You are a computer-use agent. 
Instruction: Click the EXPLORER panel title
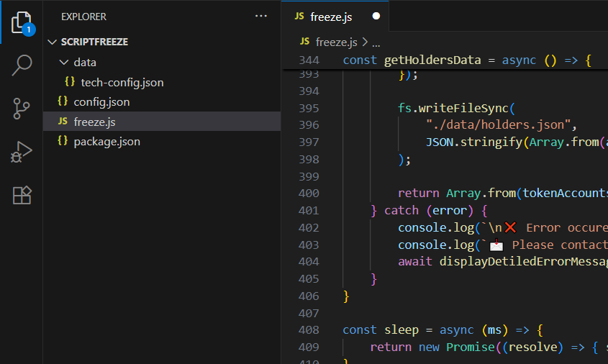[x=83, y=17]
